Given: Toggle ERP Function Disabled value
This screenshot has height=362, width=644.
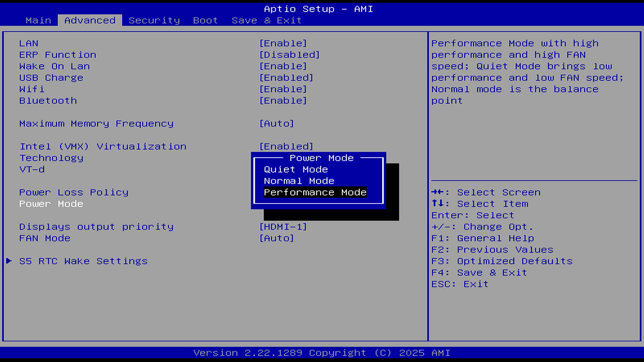Looking at the screenshot, I should pyautogui.click(x=289, y=55).
